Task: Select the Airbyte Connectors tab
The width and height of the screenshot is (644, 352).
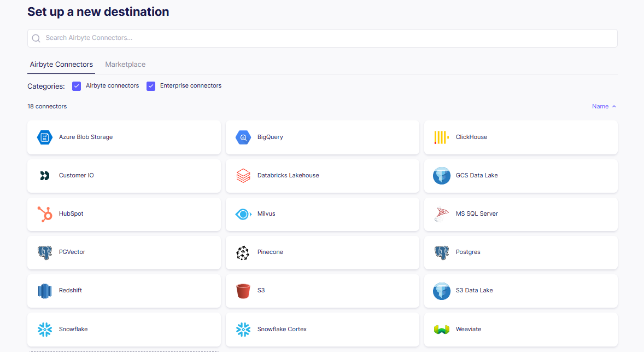Action: tap(61, 64)
